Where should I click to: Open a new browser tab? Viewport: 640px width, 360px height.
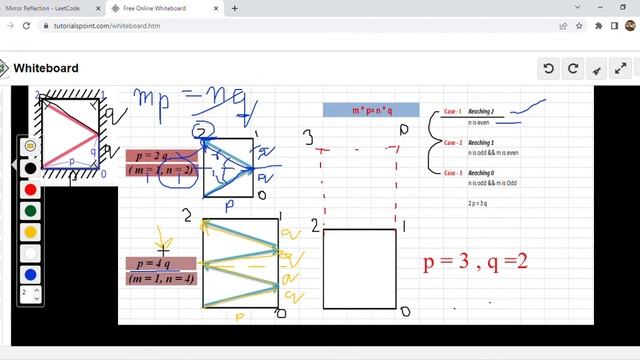(235, 8)
